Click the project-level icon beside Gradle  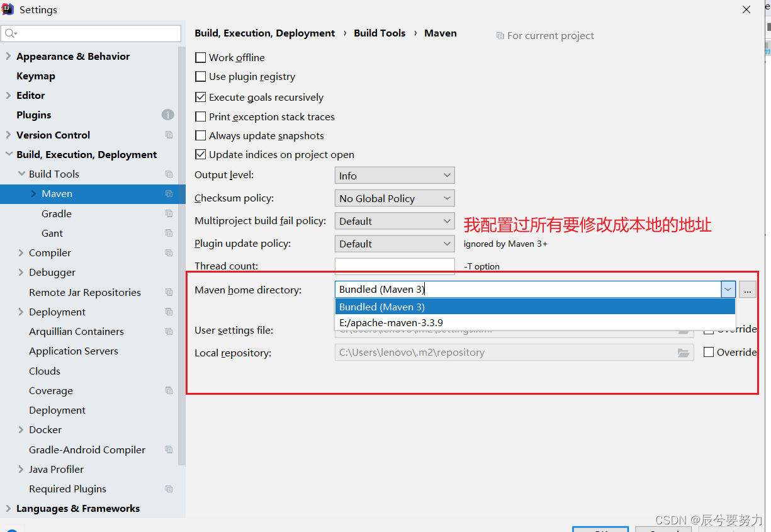coord(169,213)
